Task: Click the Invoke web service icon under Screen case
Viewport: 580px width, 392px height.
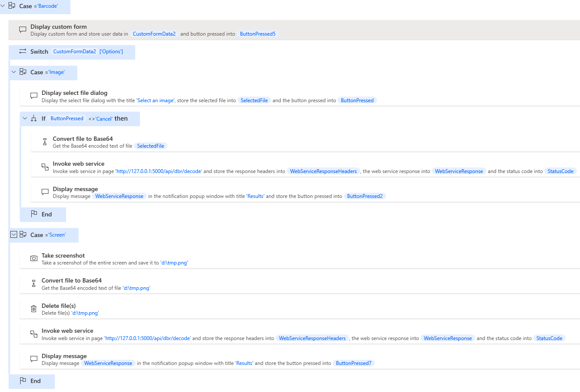Action: (34, 334)
